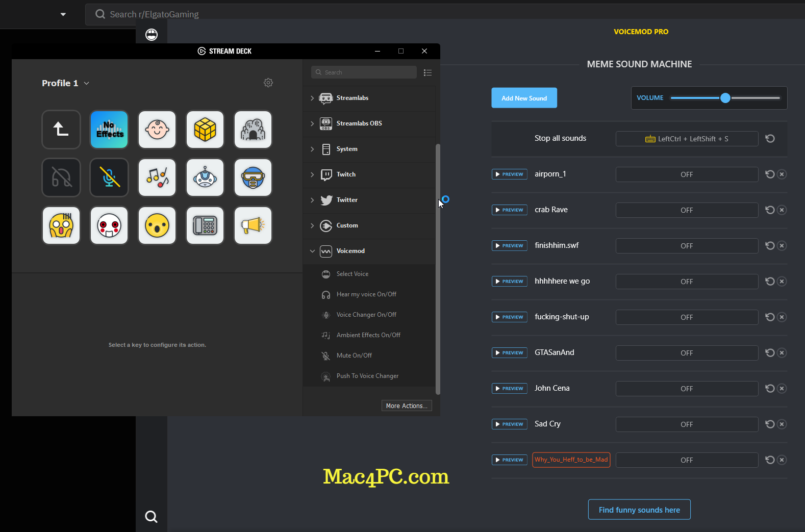Open the Profile 1 dropdown
This screenshot has width=805, height=532.
66,83
